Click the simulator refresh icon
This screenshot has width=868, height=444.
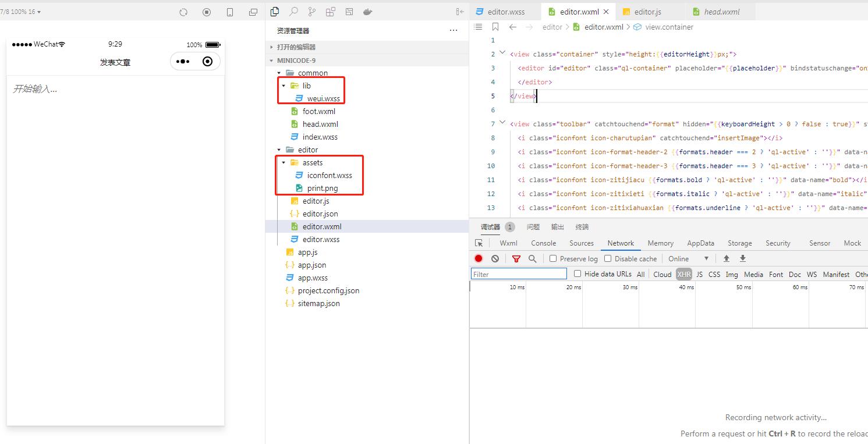coord(183,12)
